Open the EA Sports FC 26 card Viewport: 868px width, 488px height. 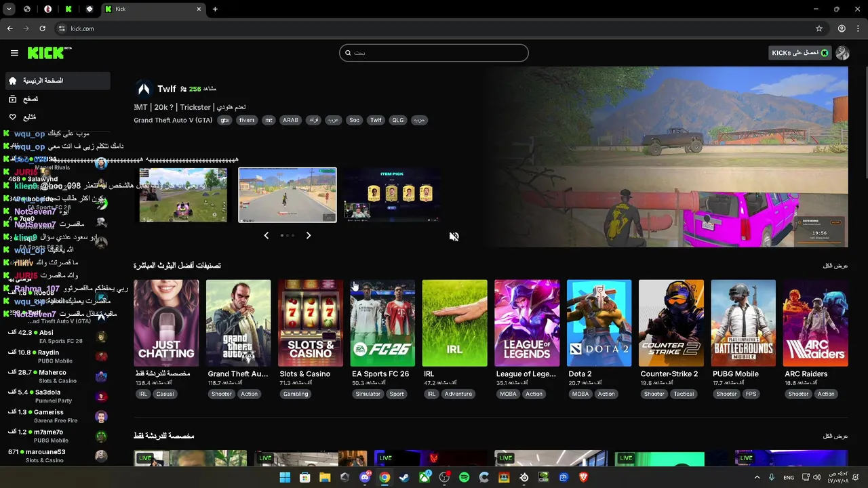click(382, 323)
